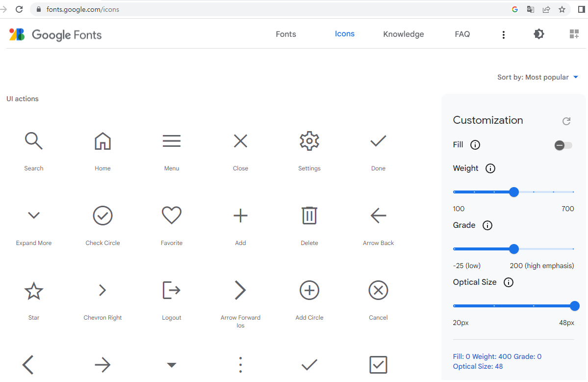
Task: Open the three-dot more menu in header
Action: tap(503, 34)
